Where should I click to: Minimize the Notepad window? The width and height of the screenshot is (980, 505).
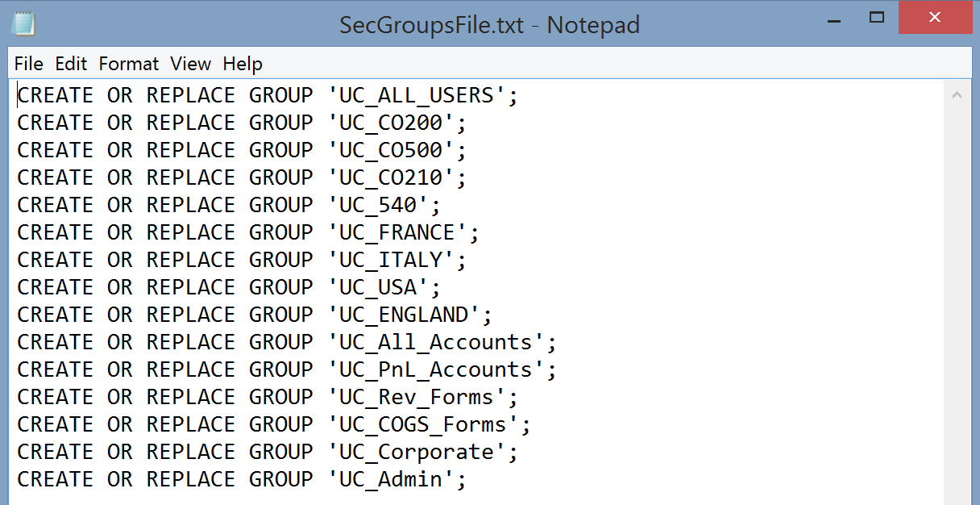[833, 18]
